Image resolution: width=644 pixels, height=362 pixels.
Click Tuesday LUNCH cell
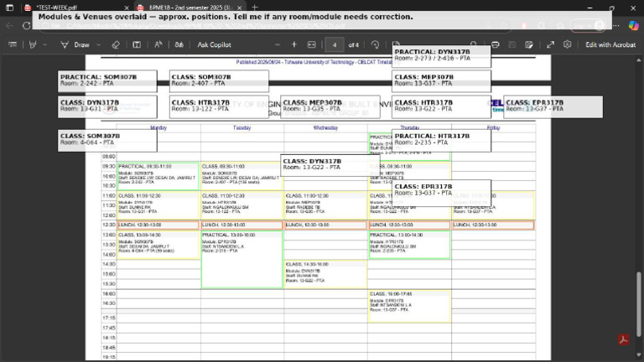[241, 225]
